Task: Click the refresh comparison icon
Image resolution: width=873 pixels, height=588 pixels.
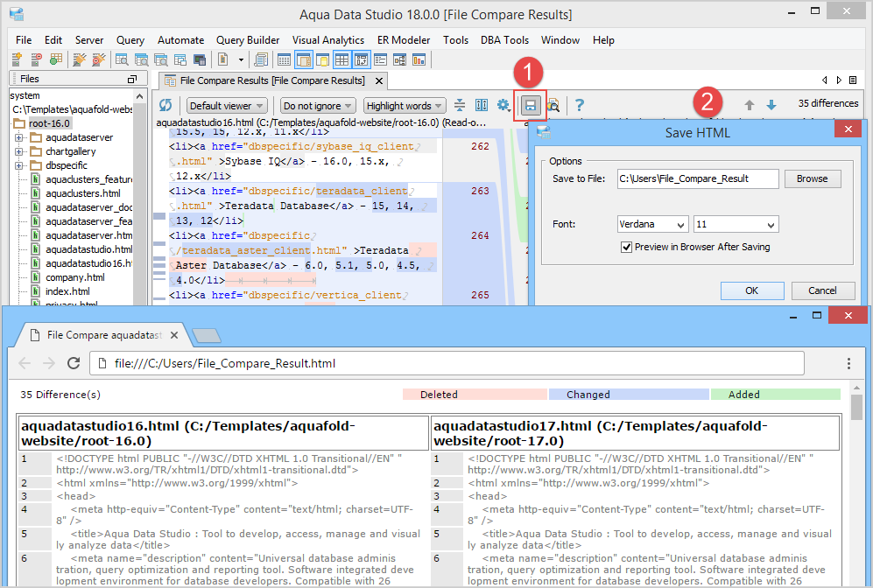Action: [x=165, y=106]
